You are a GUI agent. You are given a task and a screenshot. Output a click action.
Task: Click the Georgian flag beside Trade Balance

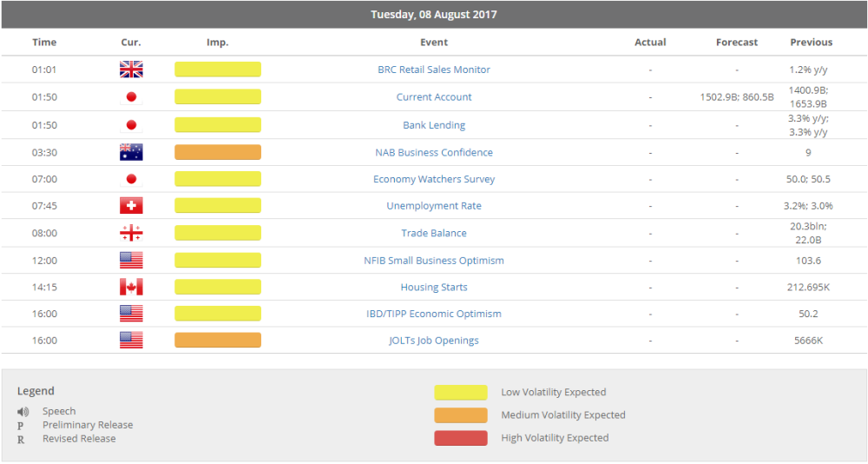point(131,233)
